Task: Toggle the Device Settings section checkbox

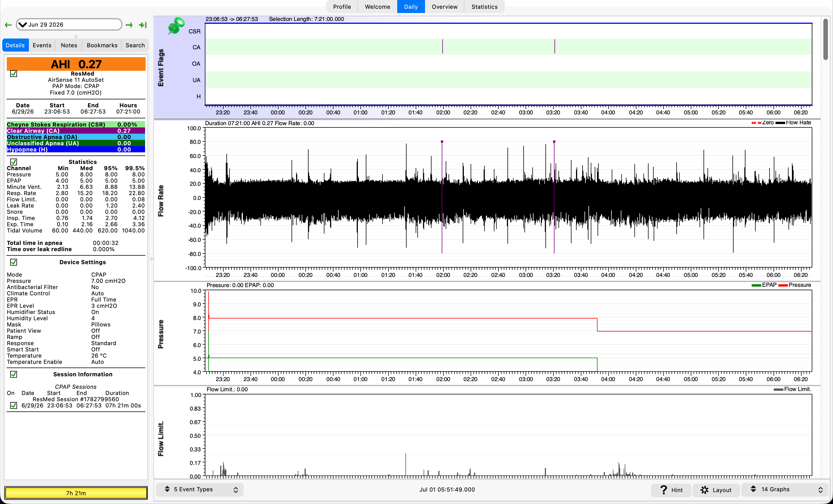Action: (14, 262)
